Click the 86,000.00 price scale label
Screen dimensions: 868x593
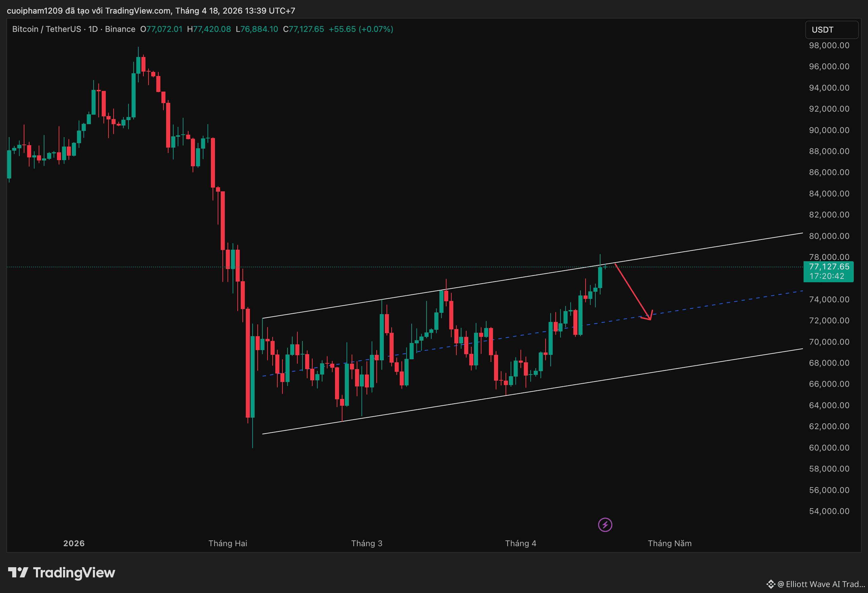[829, 172]
